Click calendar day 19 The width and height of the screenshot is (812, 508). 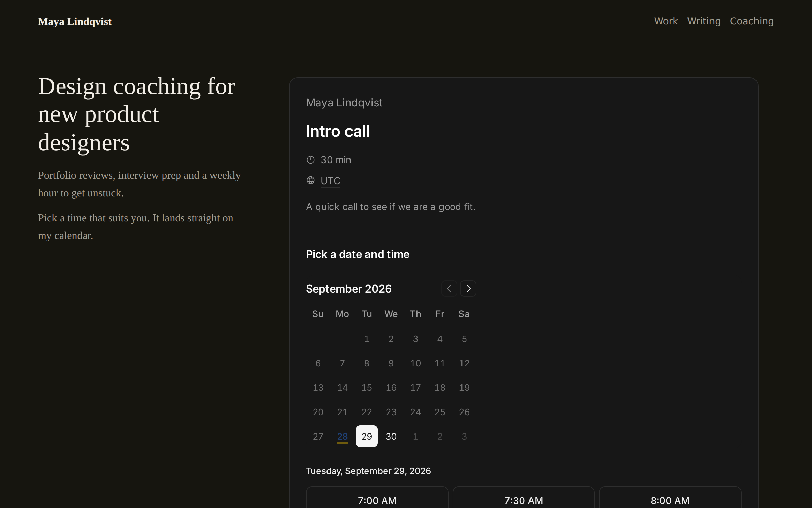[x=464, y=387]
